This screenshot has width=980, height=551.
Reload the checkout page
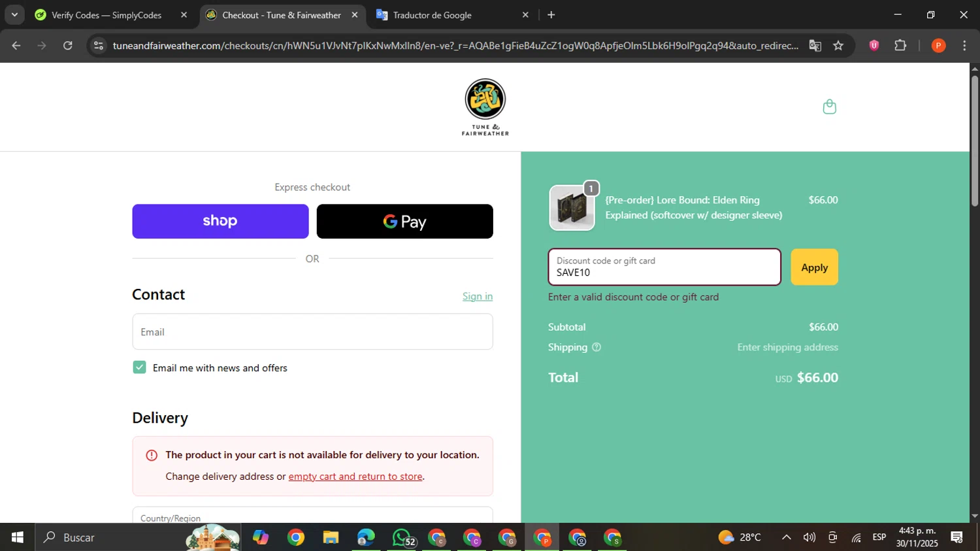pyautogui.click(x=68, y=45)
